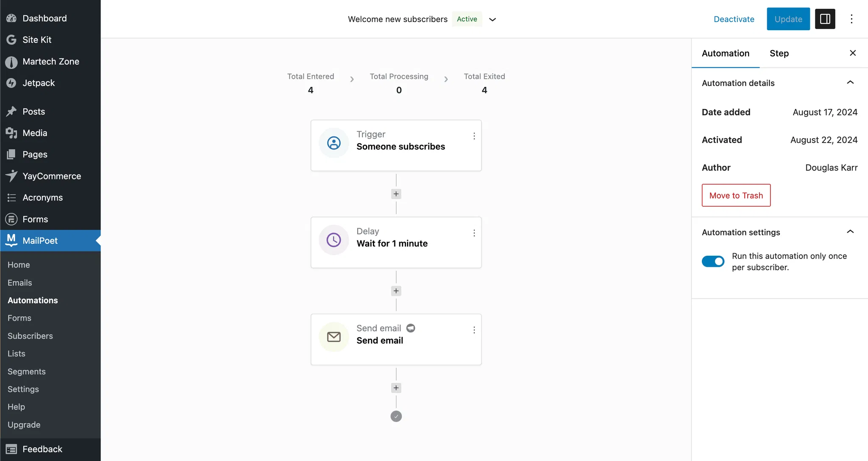Collapse the Automation settings section
Screen dimensions: 868x461
coord(850,232)
